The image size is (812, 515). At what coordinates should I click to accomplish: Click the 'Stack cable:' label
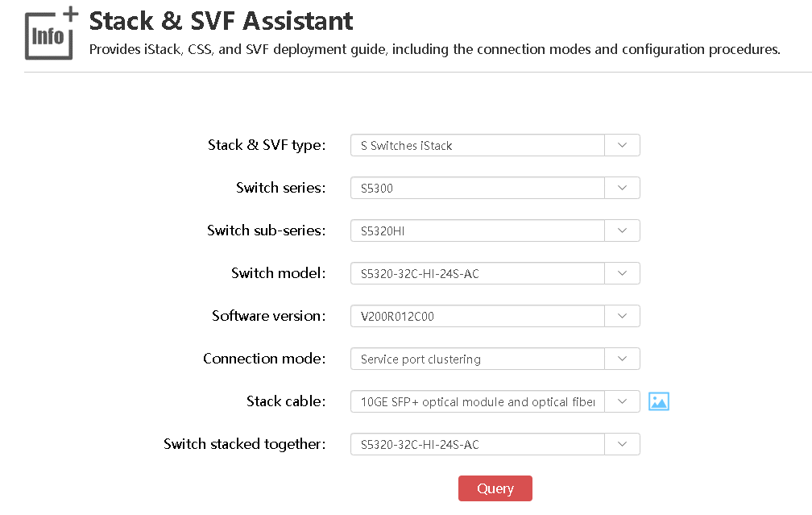(x=286, y=401)
